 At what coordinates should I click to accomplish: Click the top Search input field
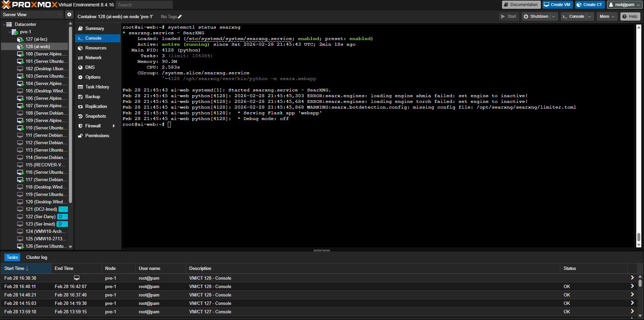(x=144, y=5)
